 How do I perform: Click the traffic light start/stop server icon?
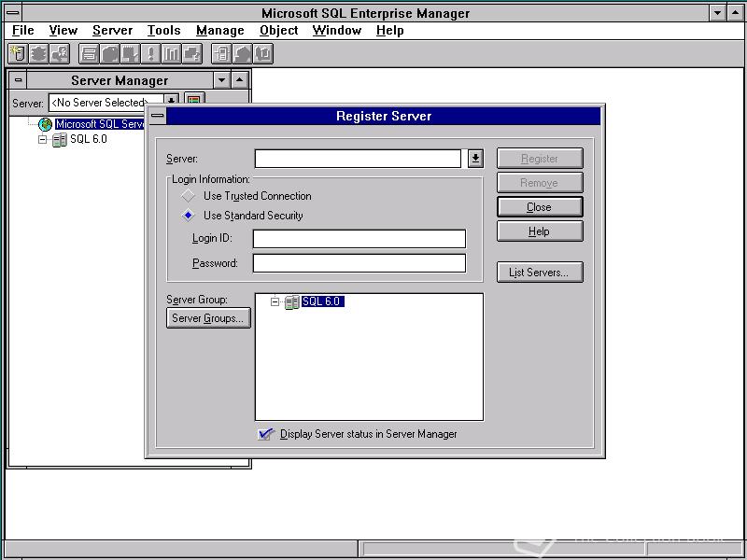(38, 53)
